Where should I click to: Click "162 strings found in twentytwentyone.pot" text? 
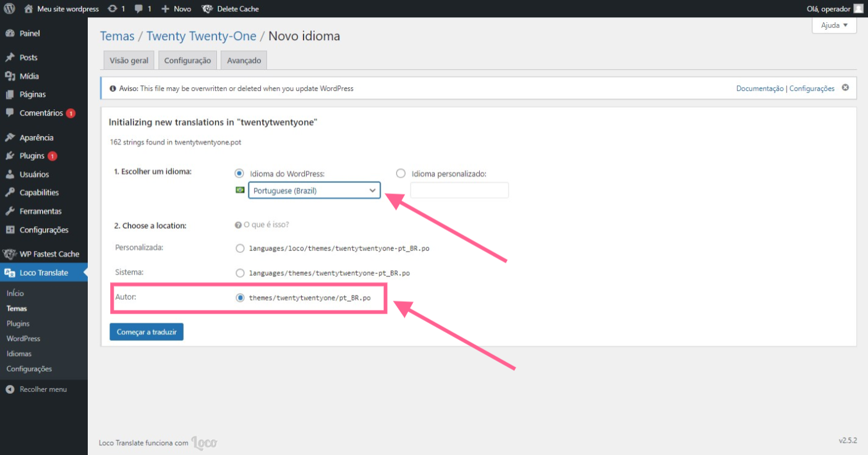point(176,142)
